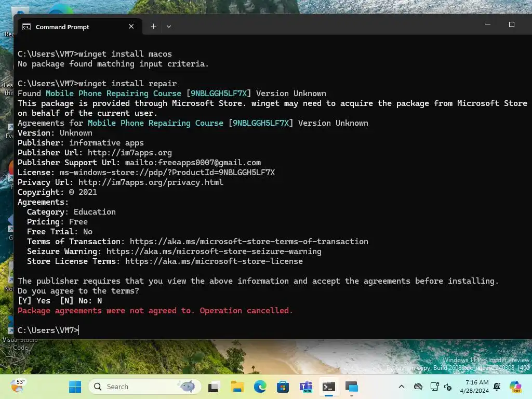
Task: Open Microsoft Teams from the taskbar
Action: pos(305,387)
